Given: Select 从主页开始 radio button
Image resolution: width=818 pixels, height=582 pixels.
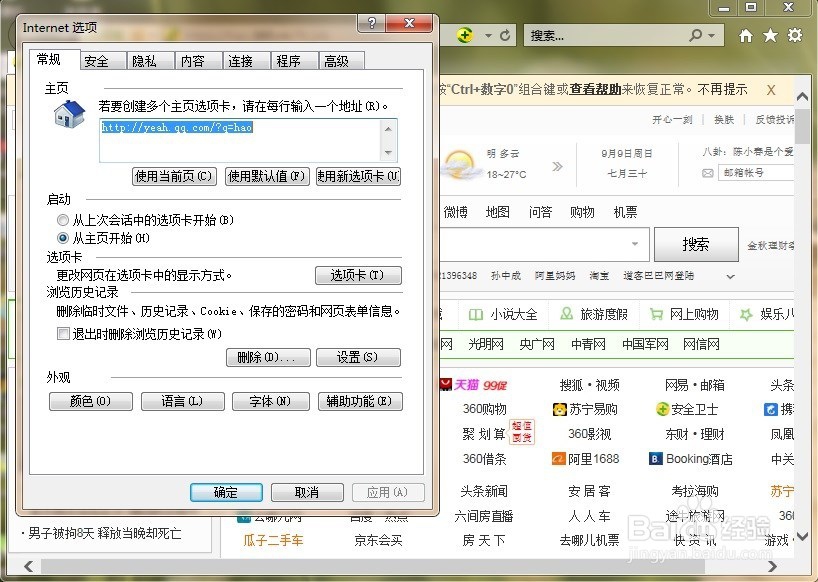Looking at the screenshot, I should (63, 238).
